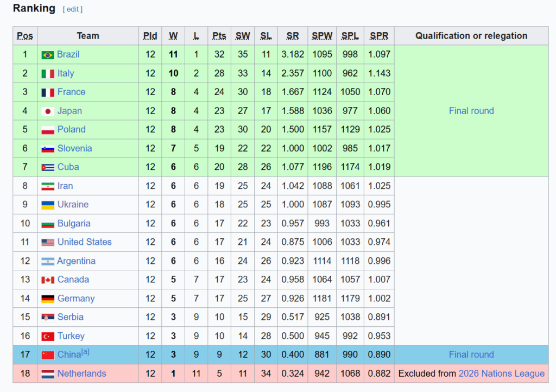Go to the Turkey team page
This screenshot has width=556, height=392.
pyautogui.click(x=71, y=336)
